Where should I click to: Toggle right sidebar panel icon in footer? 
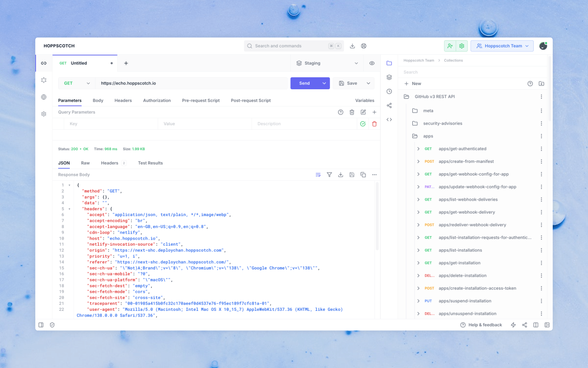(547, 325)
